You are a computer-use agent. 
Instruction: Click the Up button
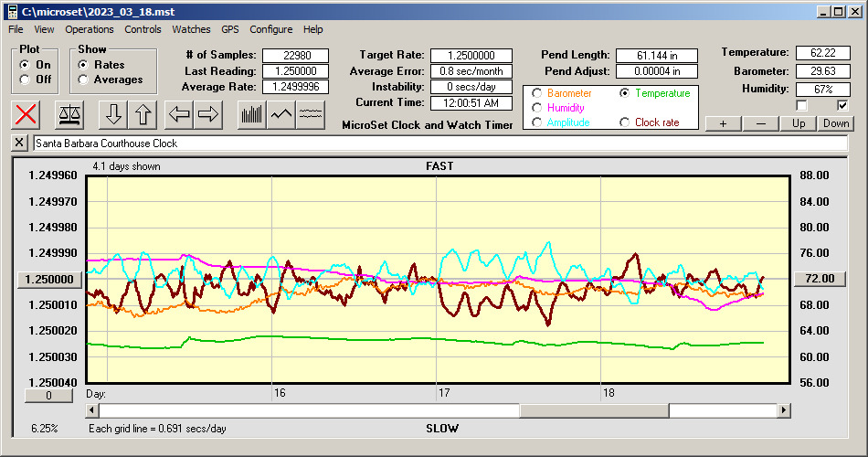799,123
